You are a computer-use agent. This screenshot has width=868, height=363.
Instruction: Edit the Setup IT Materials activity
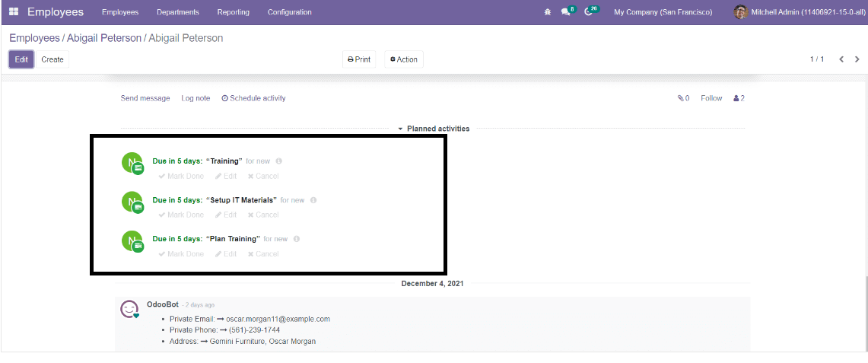tap(226, 215)
